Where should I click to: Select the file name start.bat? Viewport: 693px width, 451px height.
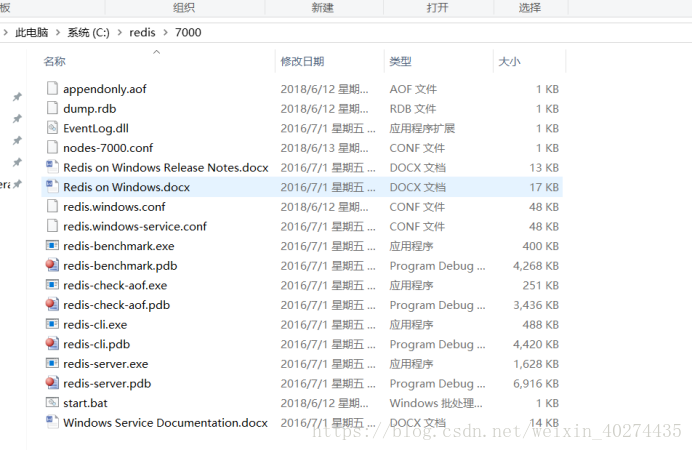click(85, 403)
